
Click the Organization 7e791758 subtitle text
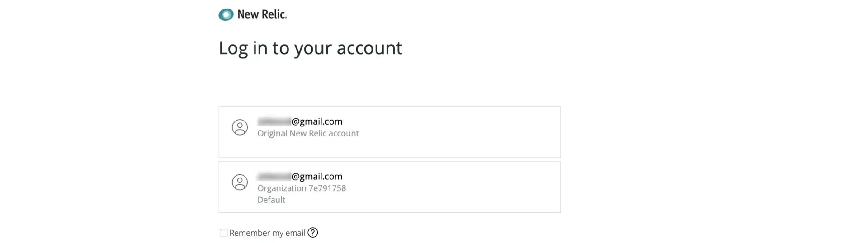pos(302,188)
